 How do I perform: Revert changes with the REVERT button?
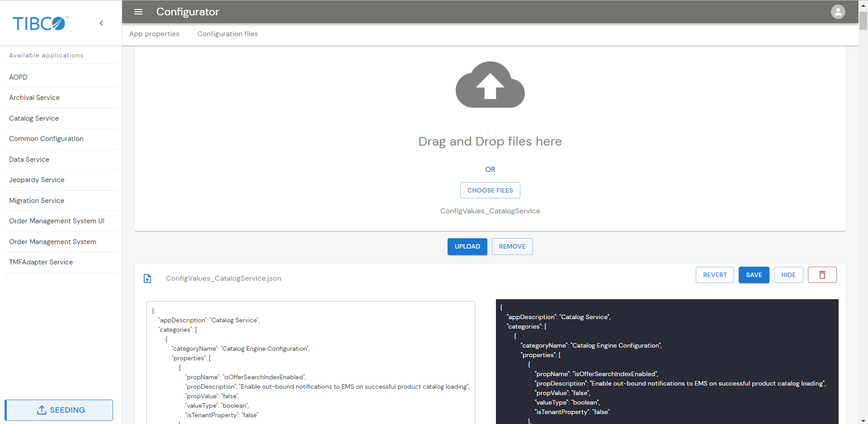point(715,275)
